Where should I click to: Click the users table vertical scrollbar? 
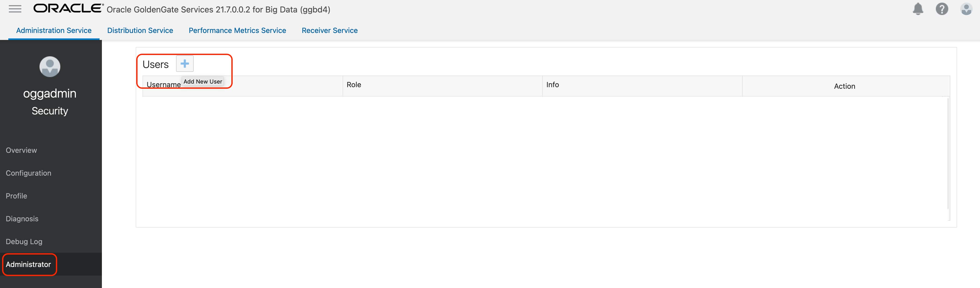coord(948,152)
